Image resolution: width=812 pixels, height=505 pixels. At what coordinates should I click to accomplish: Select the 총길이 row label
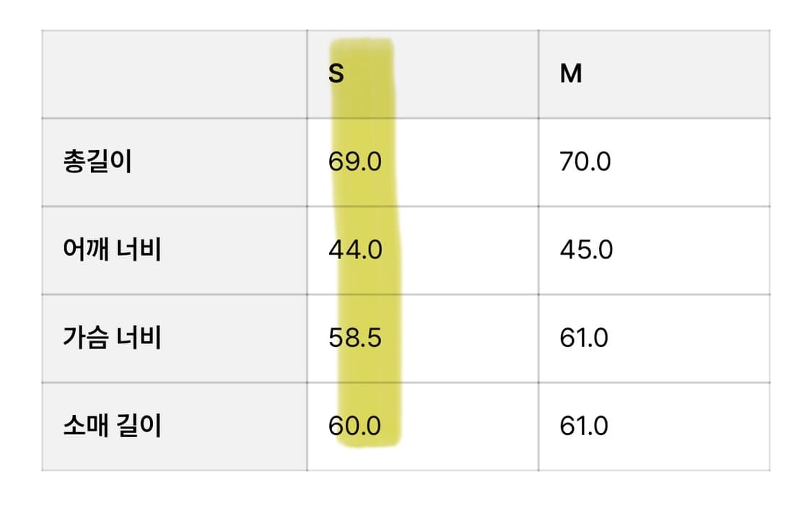coord(97,162)
